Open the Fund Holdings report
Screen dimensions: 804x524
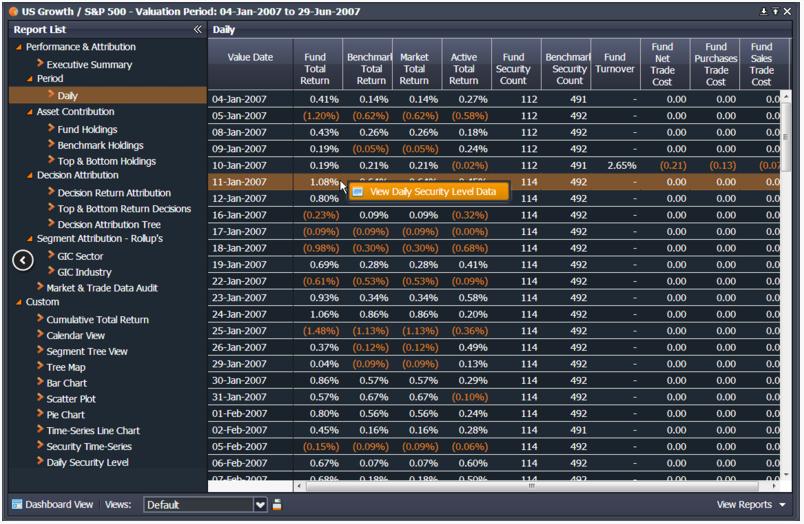87,129
